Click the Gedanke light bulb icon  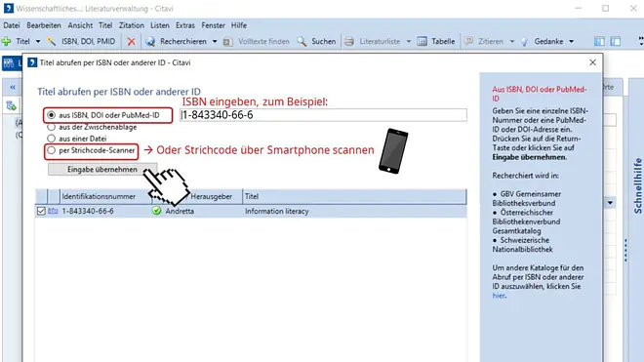(x=524, y=42)
